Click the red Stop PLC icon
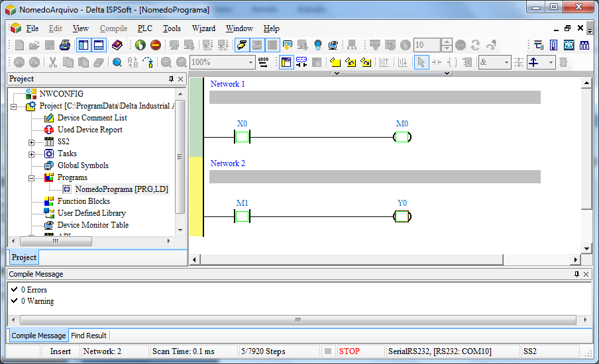Viewport: 599px width, 364px height. click(x=155, y=45)
